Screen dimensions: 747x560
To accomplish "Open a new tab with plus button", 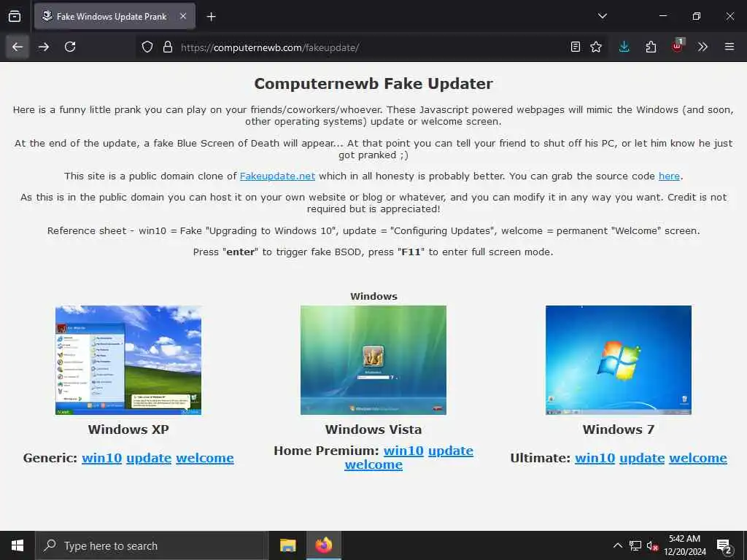I will (x=211, y=17).
